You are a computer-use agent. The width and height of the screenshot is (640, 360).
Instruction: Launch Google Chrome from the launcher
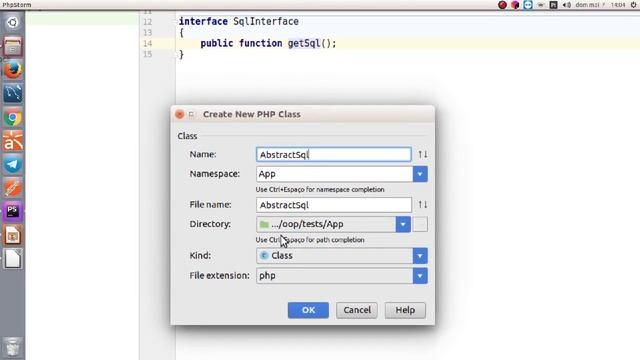12,118
